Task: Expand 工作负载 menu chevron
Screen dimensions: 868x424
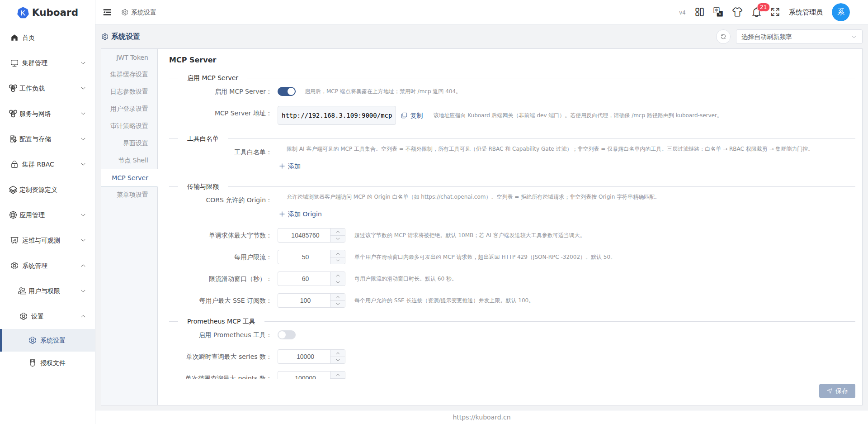Action: click(83, 88)
